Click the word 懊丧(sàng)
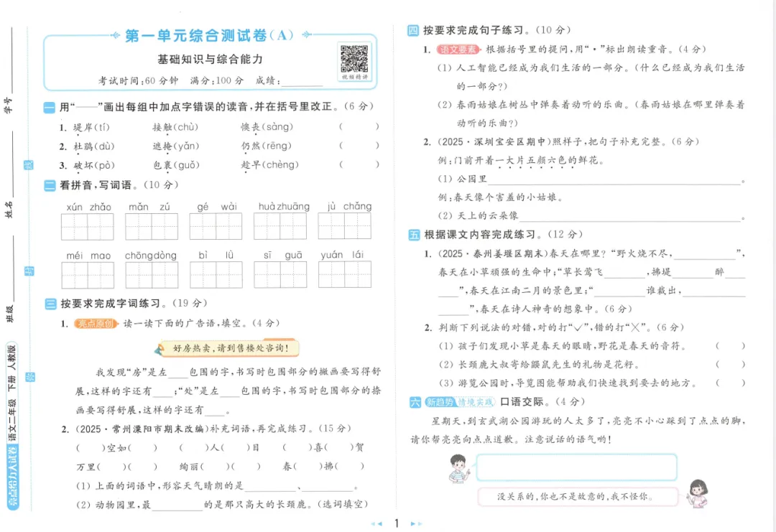 click(x=267, y=127)
